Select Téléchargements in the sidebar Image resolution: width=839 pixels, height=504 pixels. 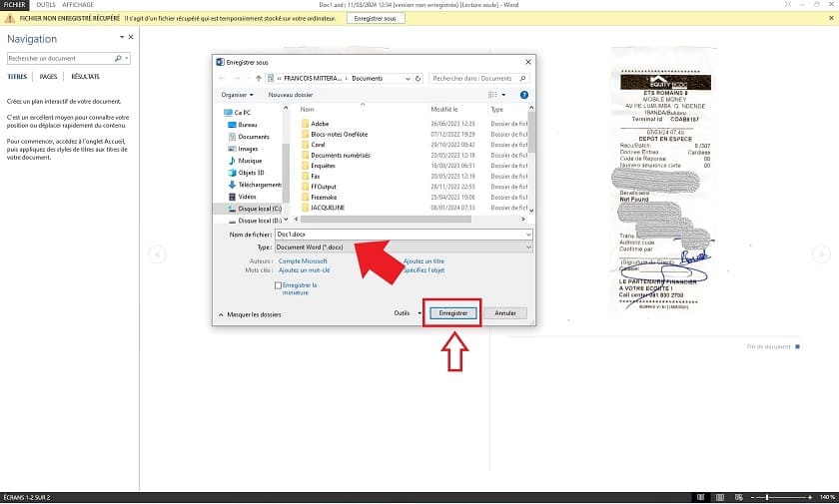[259, 185]
